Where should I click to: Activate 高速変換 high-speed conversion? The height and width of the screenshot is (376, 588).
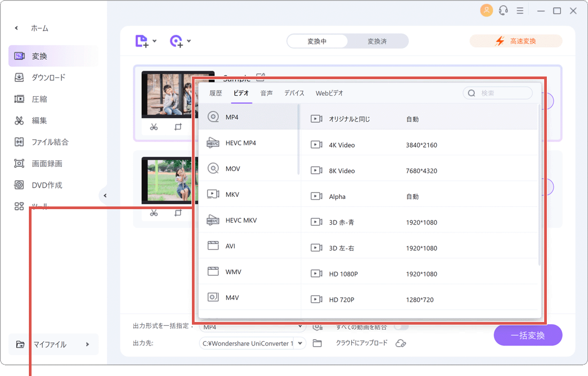coord(515,41)
